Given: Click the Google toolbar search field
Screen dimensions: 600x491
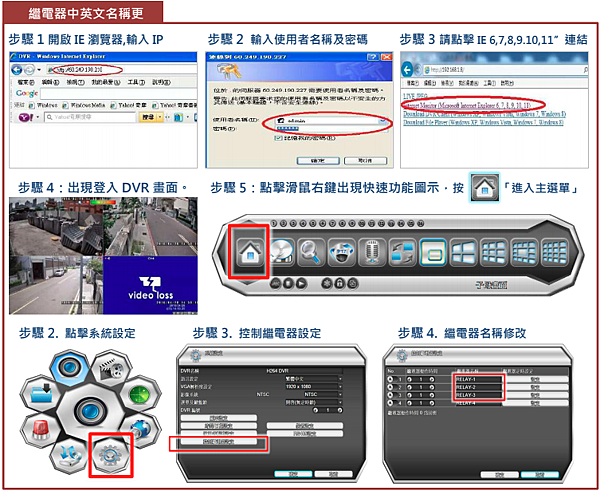Looking at the screenshot, I should (x=118, y=93).
